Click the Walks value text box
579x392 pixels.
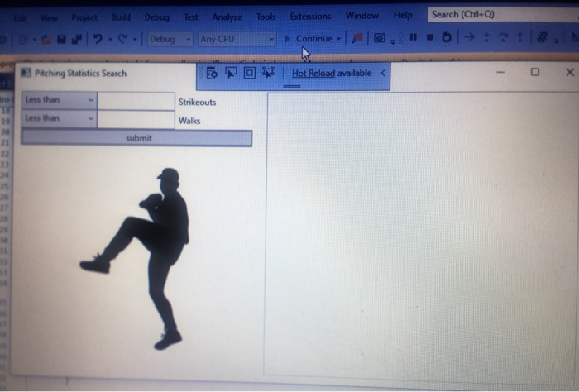pos(136,119)
